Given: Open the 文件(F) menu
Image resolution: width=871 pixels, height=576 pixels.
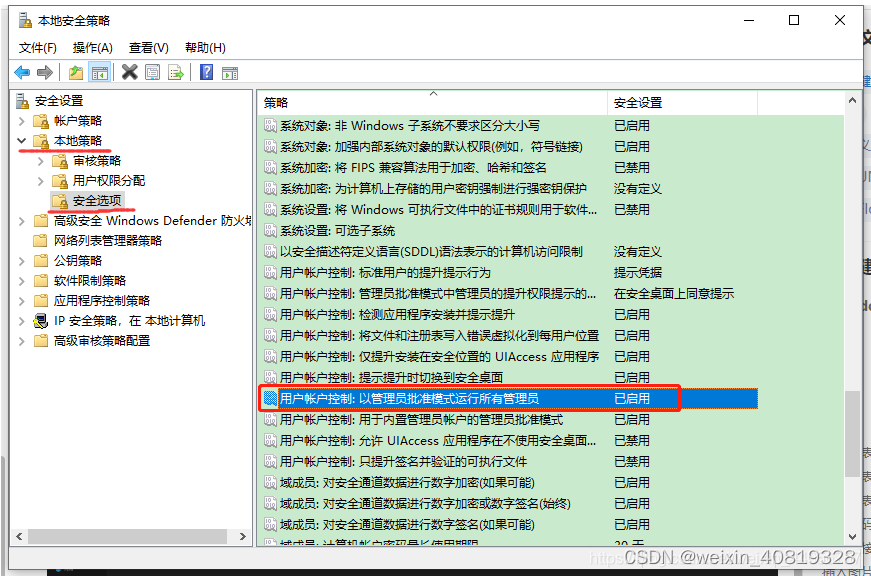Looking at the screenshot, I should coord(38,48).
